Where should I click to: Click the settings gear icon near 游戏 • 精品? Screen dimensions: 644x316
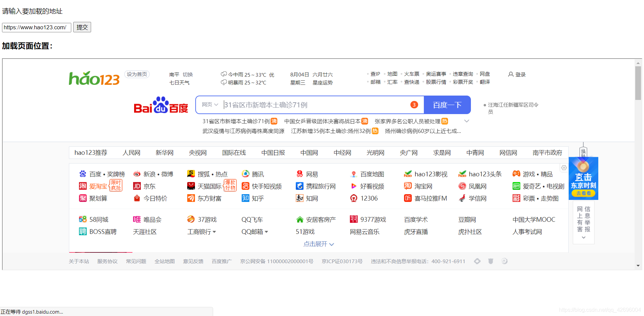pyautogui.click(x=564, y=168)
